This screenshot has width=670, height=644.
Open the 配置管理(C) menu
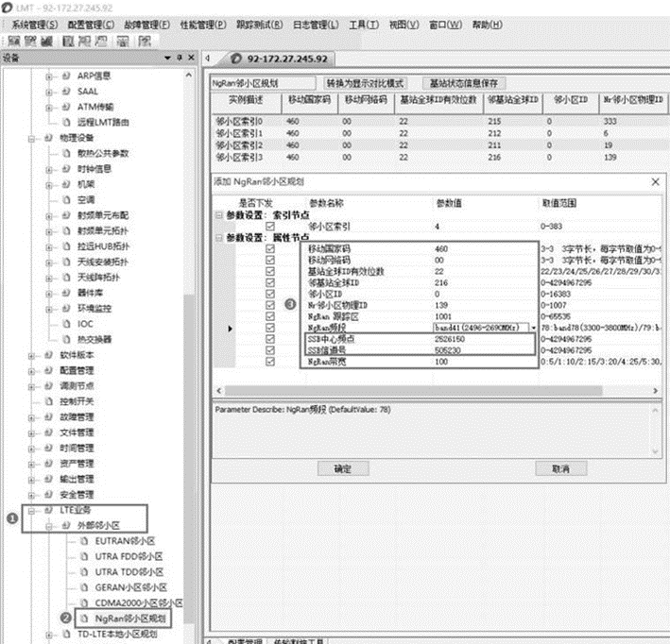91,25
